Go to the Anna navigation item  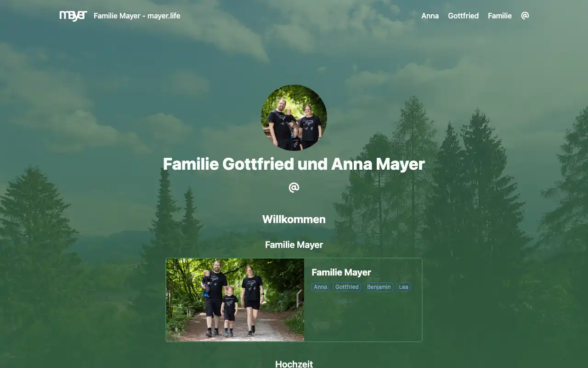430,16
